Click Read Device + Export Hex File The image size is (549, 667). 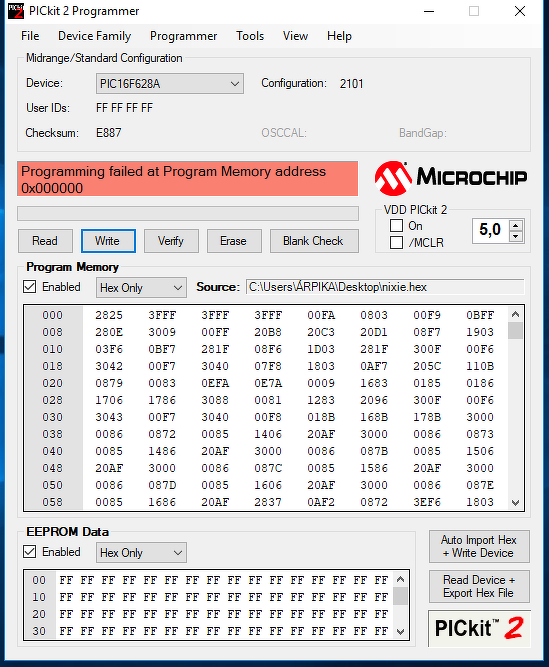tap(479, 586)
